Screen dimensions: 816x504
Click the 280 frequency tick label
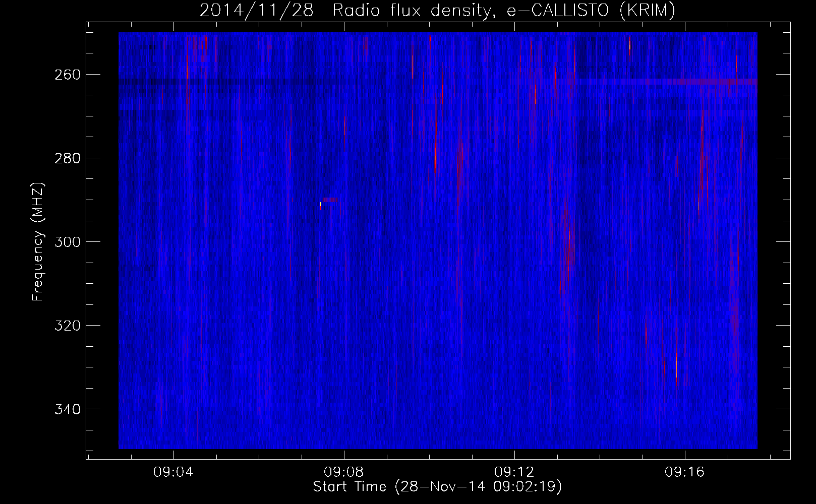pyautogui.click(x=67, y=158)
